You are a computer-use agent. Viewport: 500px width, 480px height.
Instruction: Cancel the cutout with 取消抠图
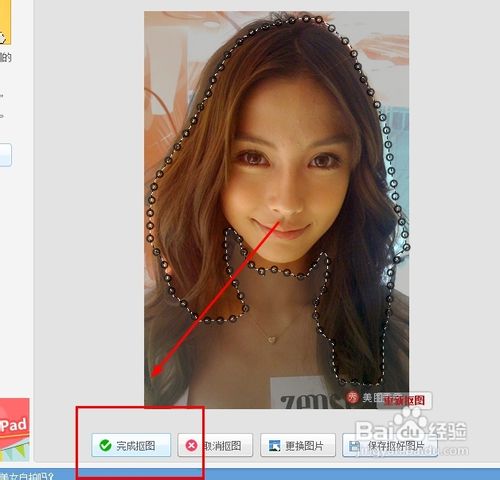point(215,445)
